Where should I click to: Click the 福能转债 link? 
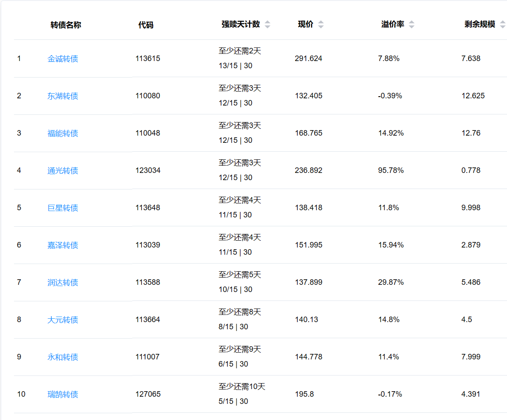point(63,133)
